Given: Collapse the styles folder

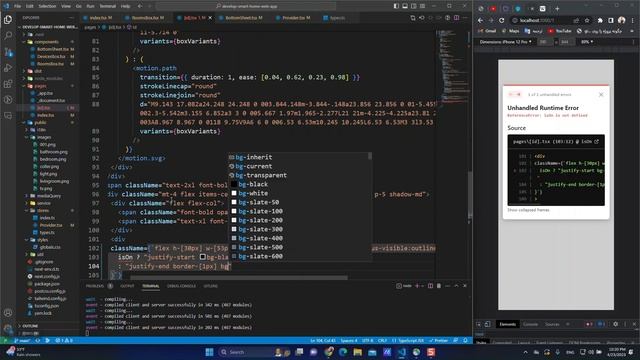Looking at the screenshot, I should [x=42, y=240].
